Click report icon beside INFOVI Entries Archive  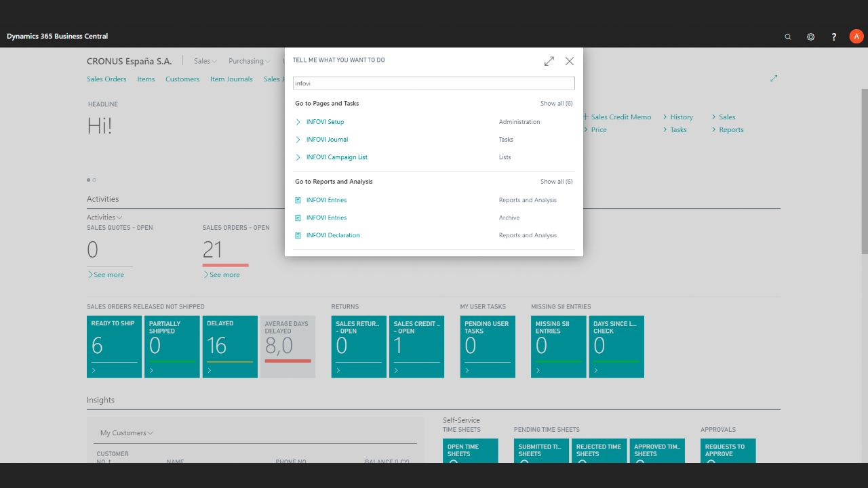[298, 218]
